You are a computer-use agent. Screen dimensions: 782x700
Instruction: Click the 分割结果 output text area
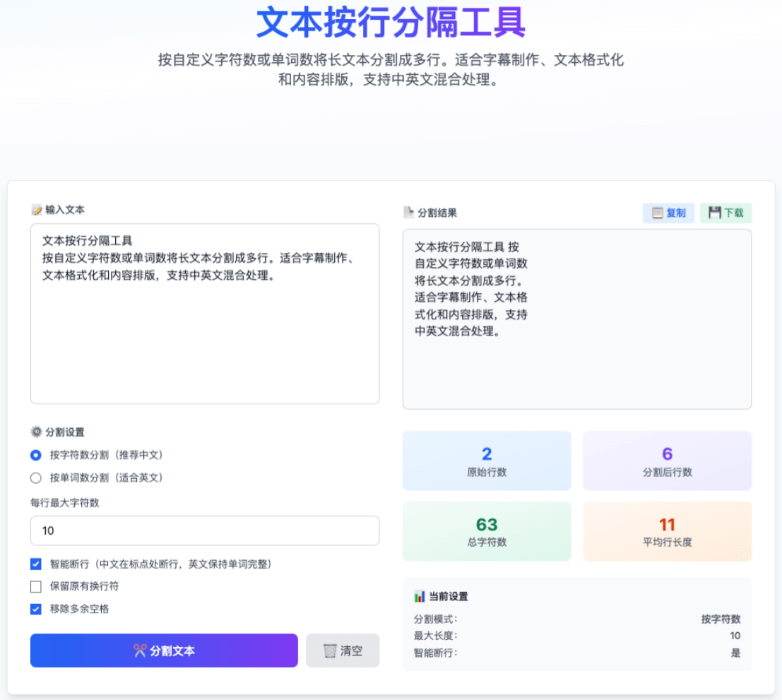tap(576, 318)
